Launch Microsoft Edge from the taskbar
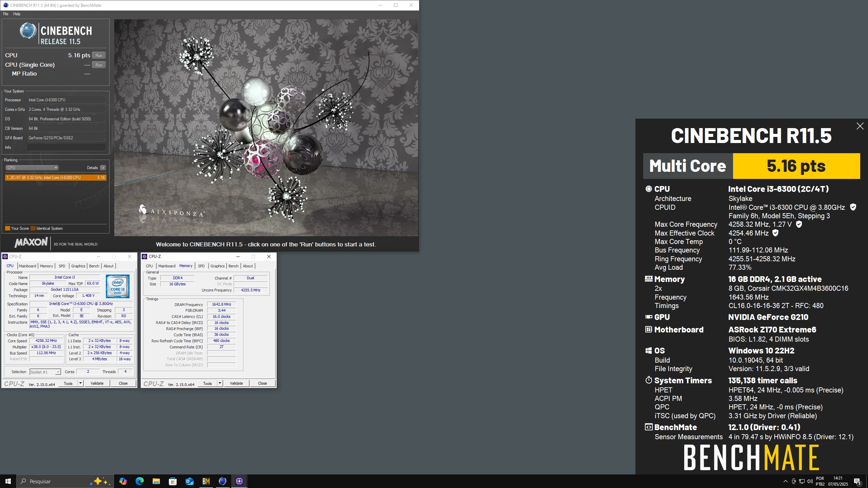 (139, 481)
